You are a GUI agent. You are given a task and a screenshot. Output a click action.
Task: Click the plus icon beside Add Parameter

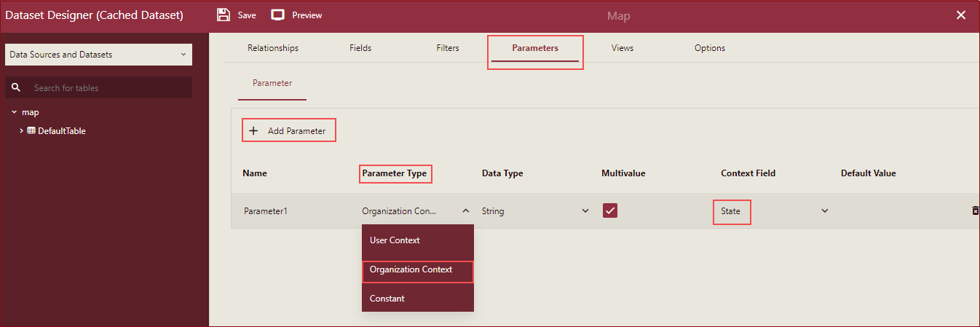[x=253, y=131]
